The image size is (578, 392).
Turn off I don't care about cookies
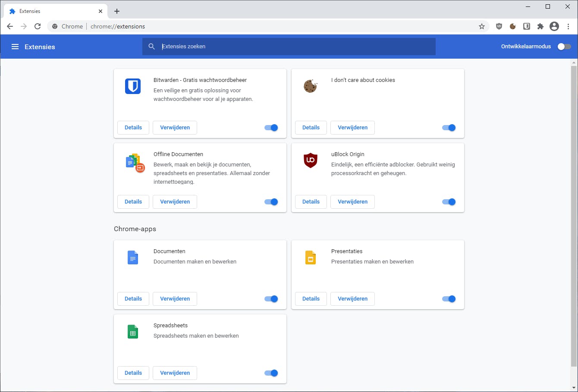(449, 128)
